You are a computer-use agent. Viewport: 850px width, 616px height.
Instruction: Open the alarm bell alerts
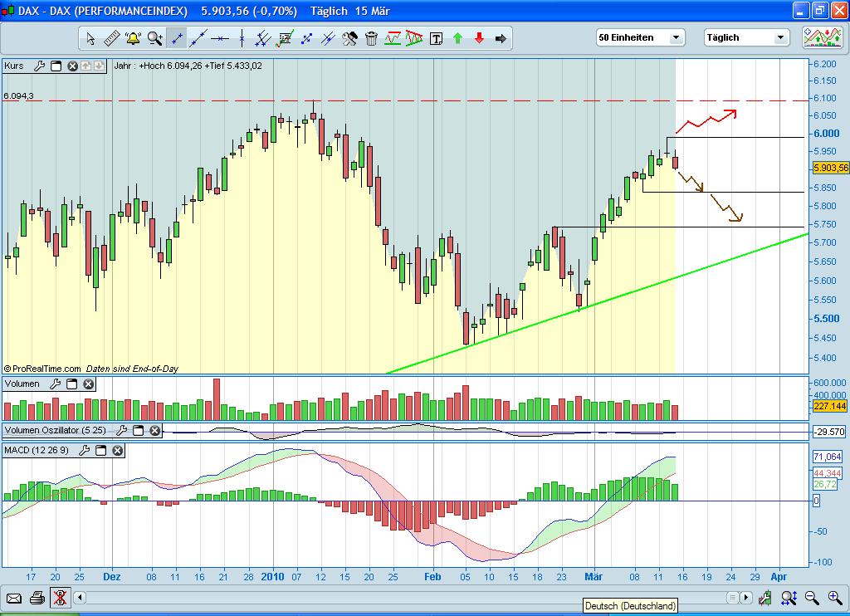[x=134, y=38]
